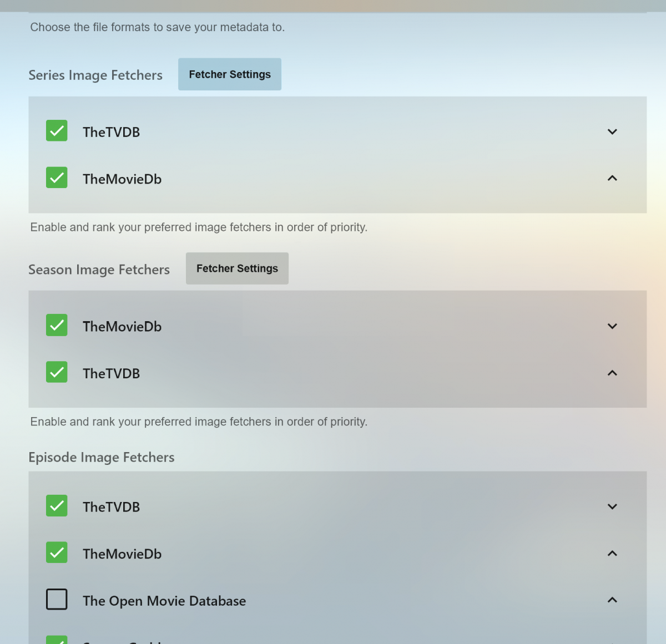Open Series Image Fetcher Settings

point(230,74)
